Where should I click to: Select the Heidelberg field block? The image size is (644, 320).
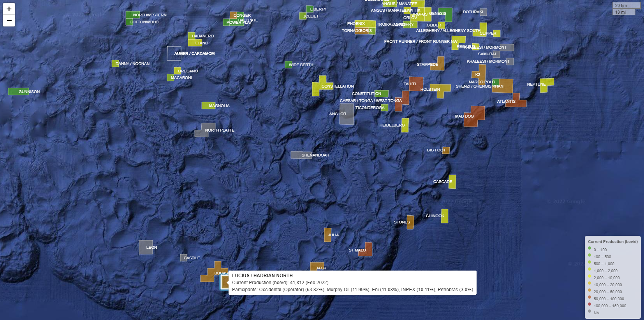(x=405, y=125)
